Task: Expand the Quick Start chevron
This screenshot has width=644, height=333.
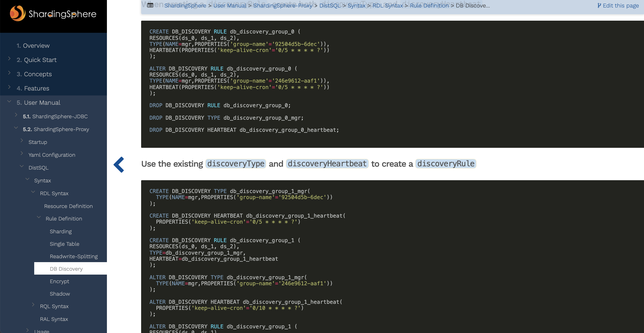Action: click(x=9, y=58)
